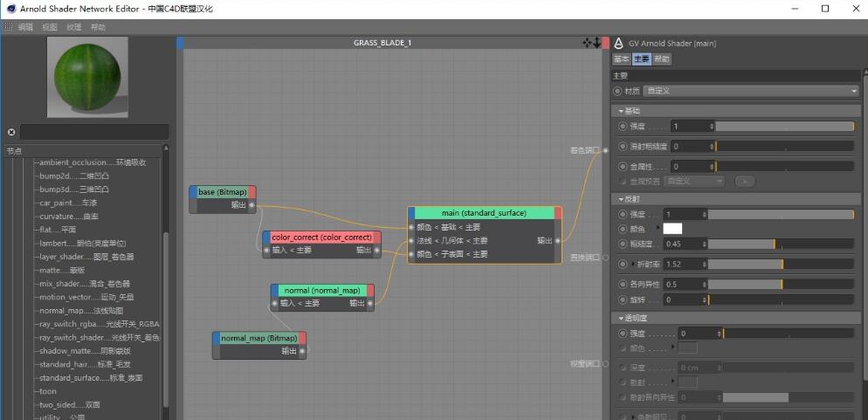Toggle the 旋转 animation circle

click(623, 300)
